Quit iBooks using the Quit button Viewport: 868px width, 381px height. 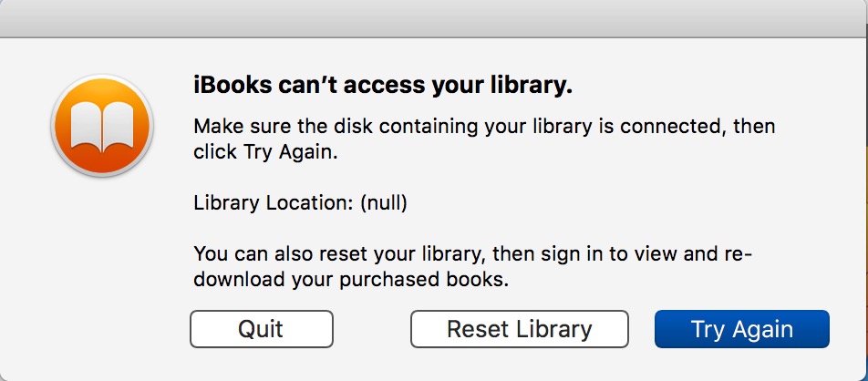262,329
